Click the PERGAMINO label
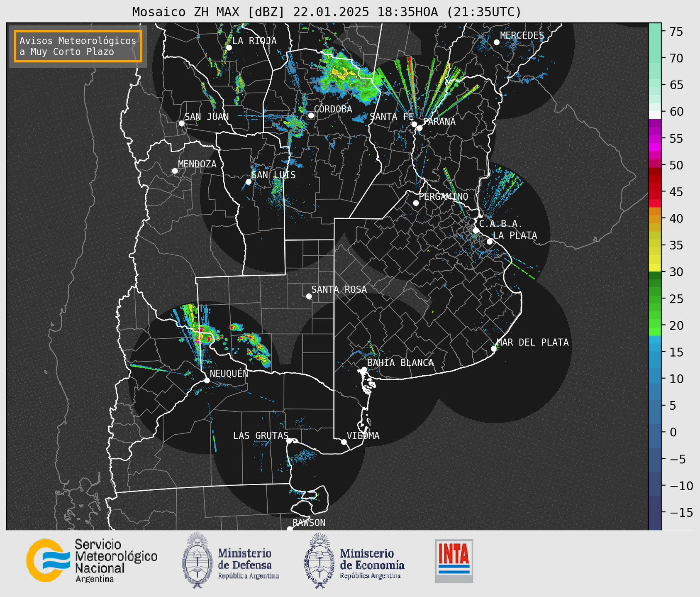Viewport: 700px width, 597px height. (x=443, y=196)
